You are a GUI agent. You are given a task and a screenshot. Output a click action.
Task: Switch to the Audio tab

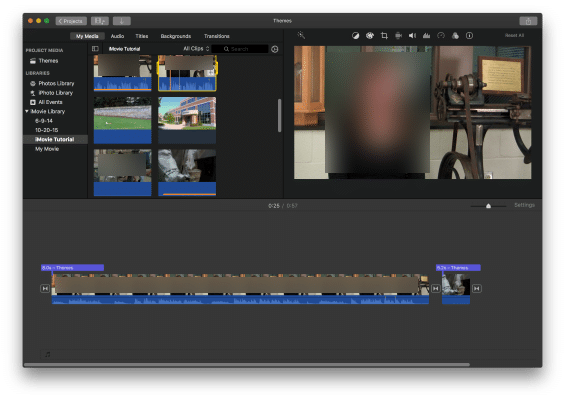(117, 36)
